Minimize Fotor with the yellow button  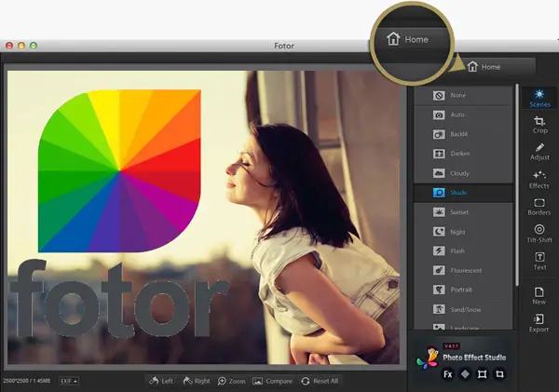tap(21, 46)
